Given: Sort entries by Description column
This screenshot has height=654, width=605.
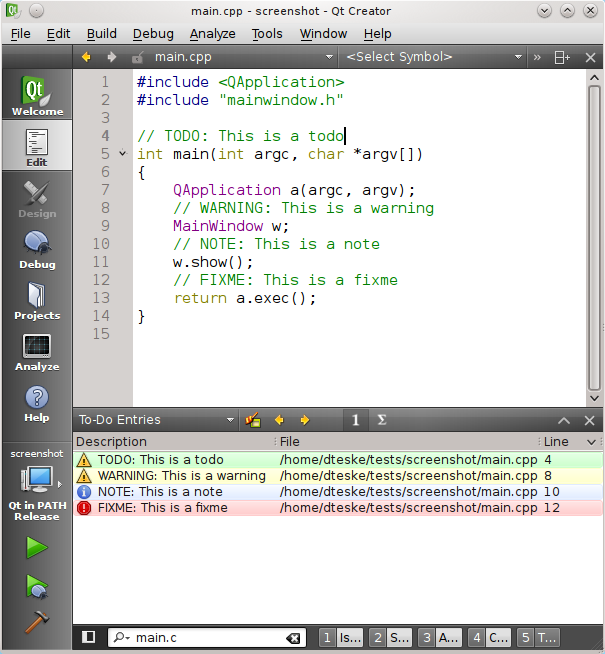Looking at the screenshot, I should (173, 442).
